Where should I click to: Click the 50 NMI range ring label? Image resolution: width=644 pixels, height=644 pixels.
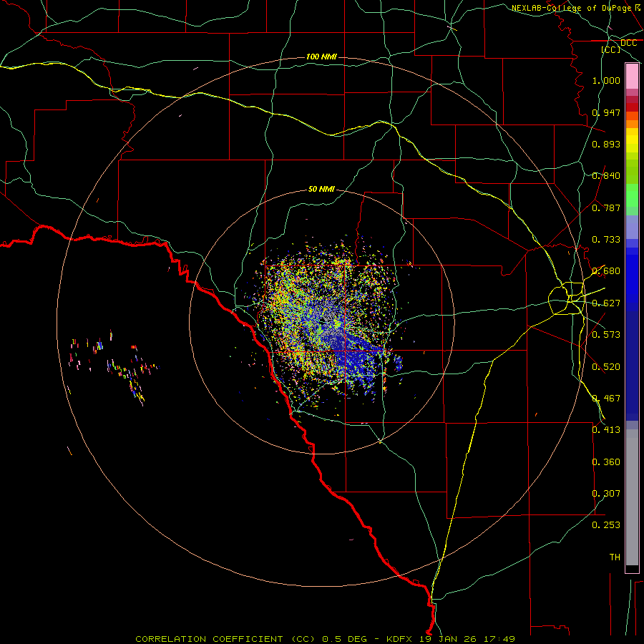(x=321, y=189)
